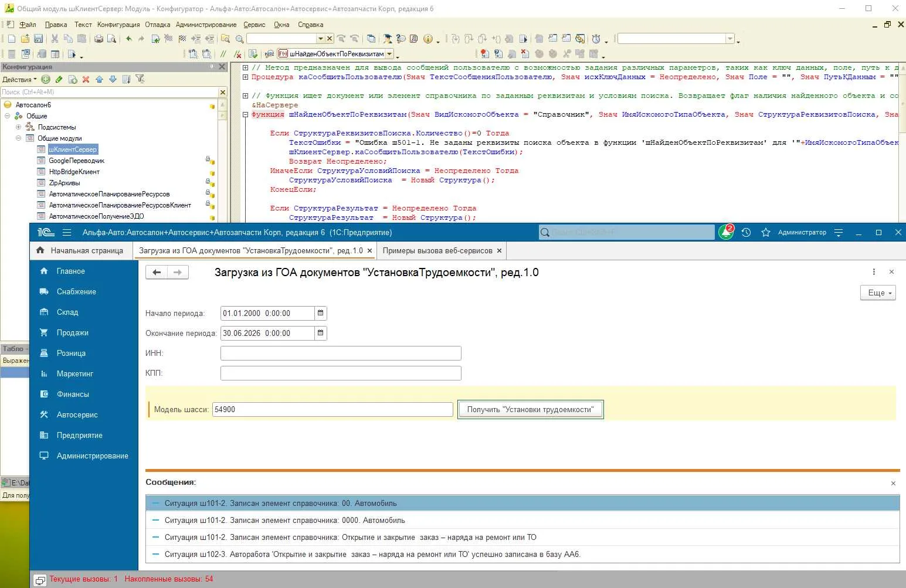Open history clock icon in 1C:Предприятие header

click(x=746, y=233)
